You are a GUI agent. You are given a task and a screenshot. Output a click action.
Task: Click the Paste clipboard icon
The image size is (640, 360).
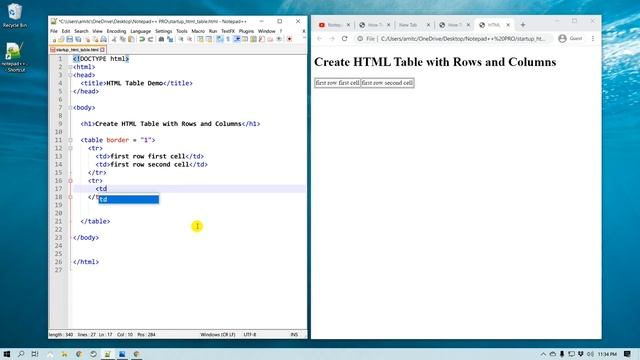[131, 39]
